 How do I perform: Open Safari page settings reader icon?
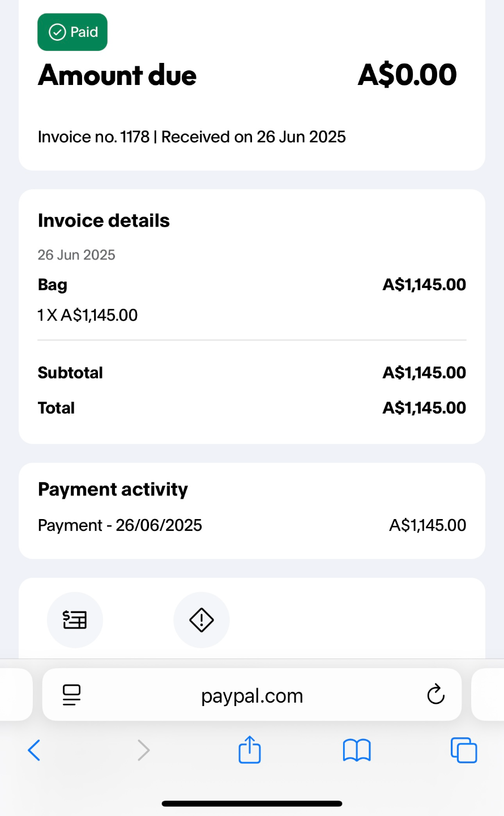point(71,695)
